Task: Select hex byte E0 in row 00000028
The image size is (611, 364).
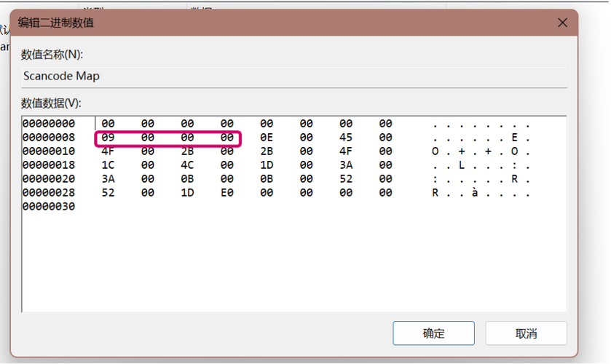Action: [x=227, y=193]
